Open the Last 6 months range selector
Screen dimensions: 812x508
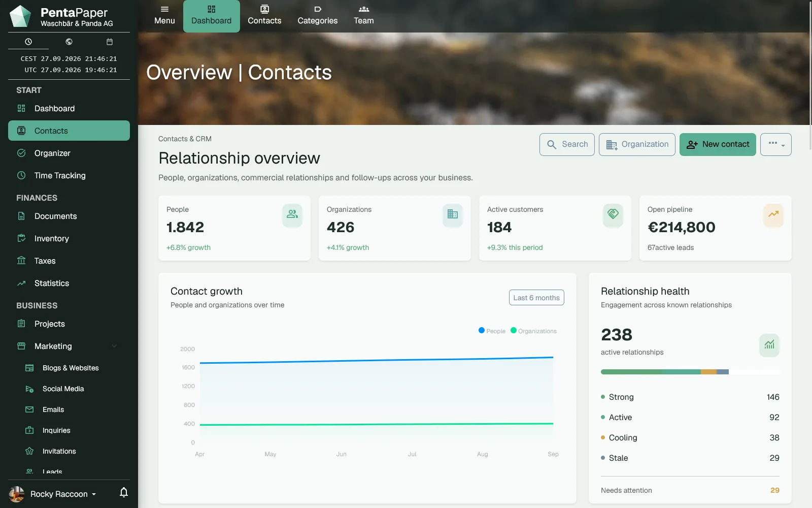(536, 298)
